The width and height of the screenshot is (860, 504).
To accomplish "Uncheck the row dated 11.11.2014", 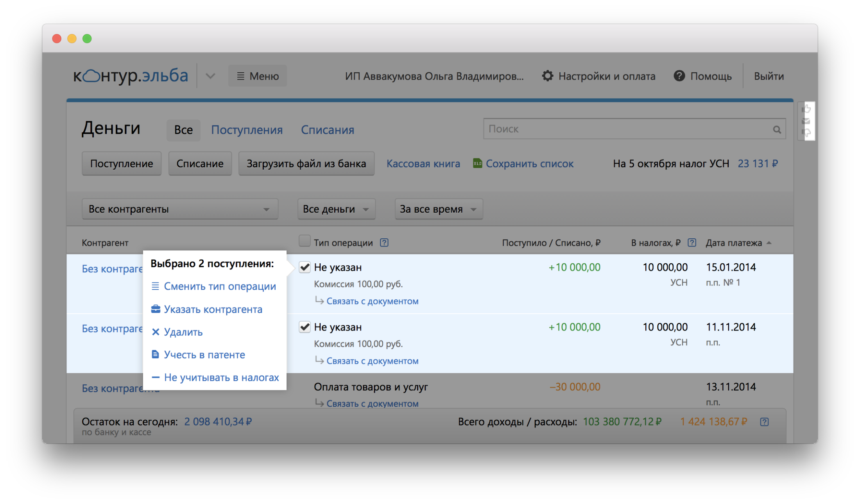I will point(305,327).
